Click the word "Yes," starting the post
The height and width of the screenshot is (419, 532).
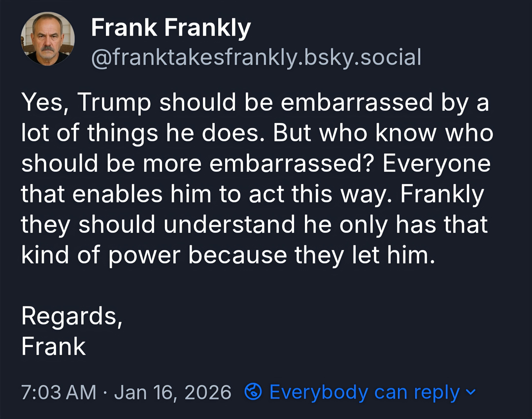[x=44, y=103]
